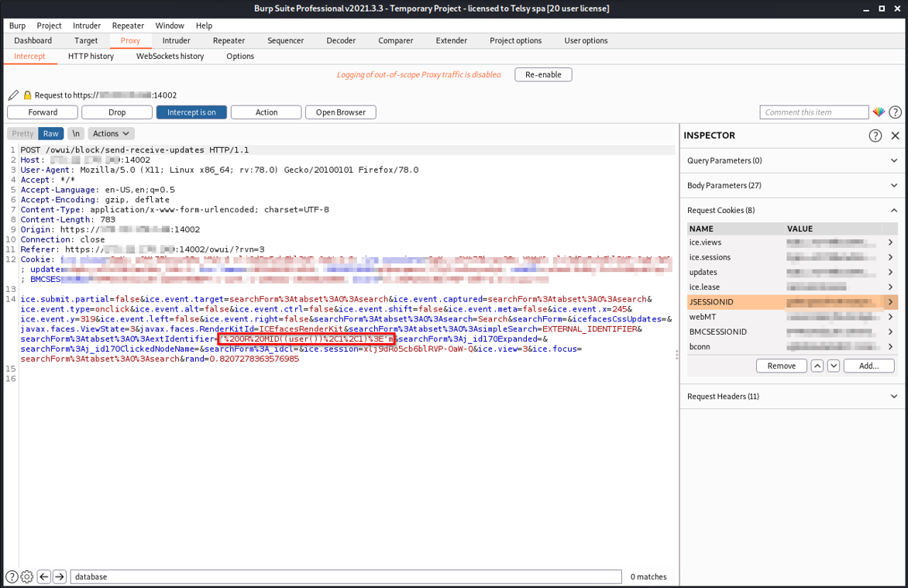
Task: Open the Project menu
Action: (x=50, y=26)
